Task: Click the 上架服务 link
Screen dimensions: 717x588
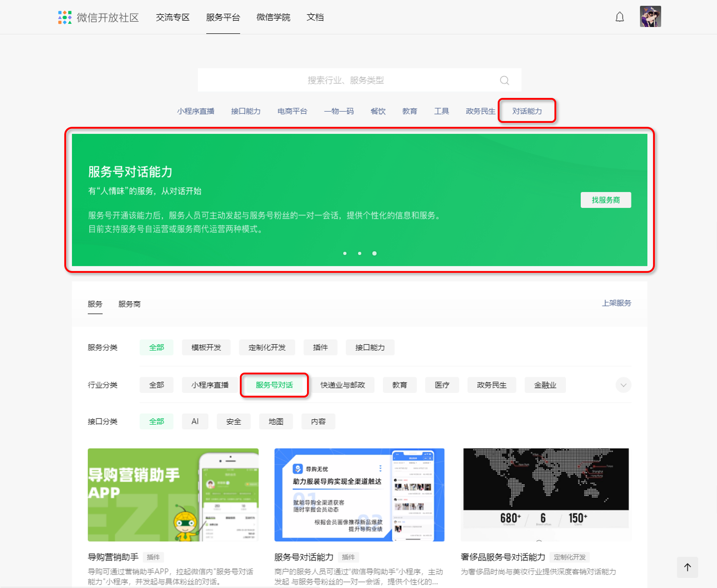Action: point(616,303)
